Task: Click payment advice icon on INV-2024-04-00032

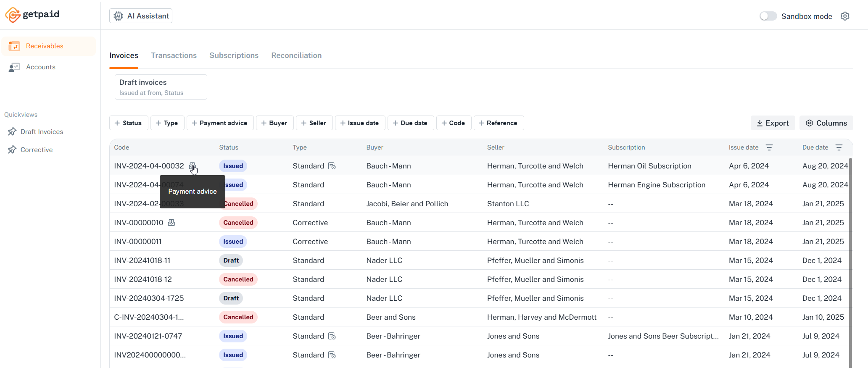Action: coord(192,166)
